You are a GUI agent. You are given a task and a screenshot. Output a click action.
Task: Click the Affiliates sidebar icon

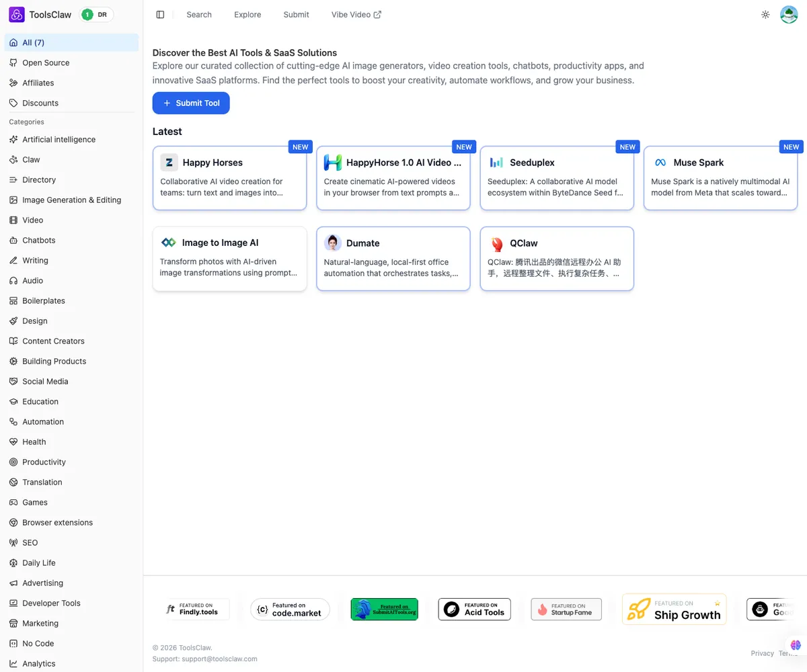(13, 83)
